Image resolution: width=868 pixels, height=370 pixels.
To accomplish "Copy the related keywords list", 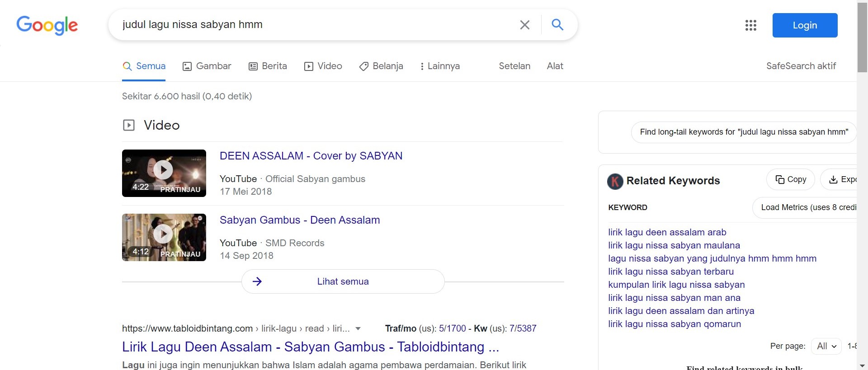I will [x=790, y=179].
